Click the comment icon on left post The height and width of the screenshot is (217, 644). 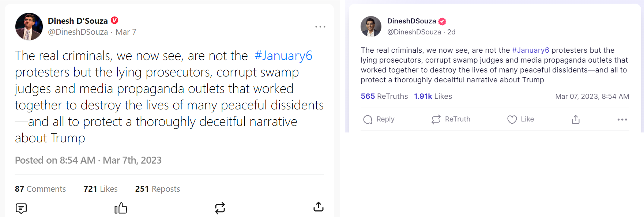pos(21,208)
